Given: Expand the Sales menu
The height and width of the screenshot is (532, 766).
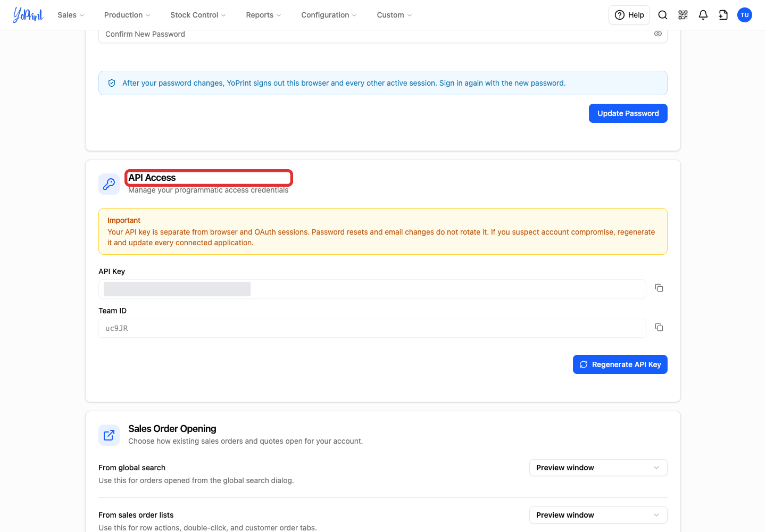Looking at the screenshot, I should 71,15.
